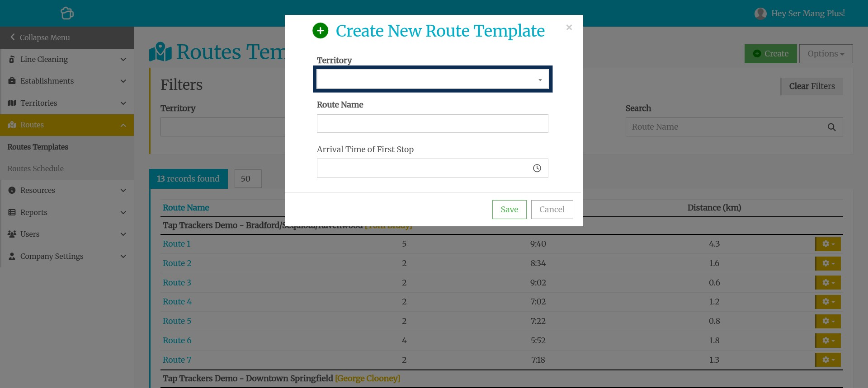Image resolution: width=868 pixels, height=388 pixels.
Task: Open the Route 3 link
Action: [177, 283]
